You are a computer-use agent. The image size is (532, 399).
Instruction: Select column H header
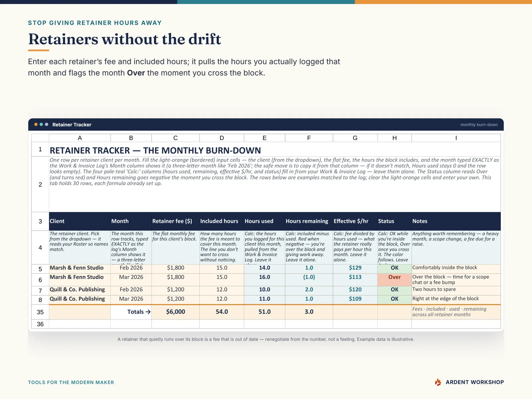pyautogui.click(x=395, y=138)
